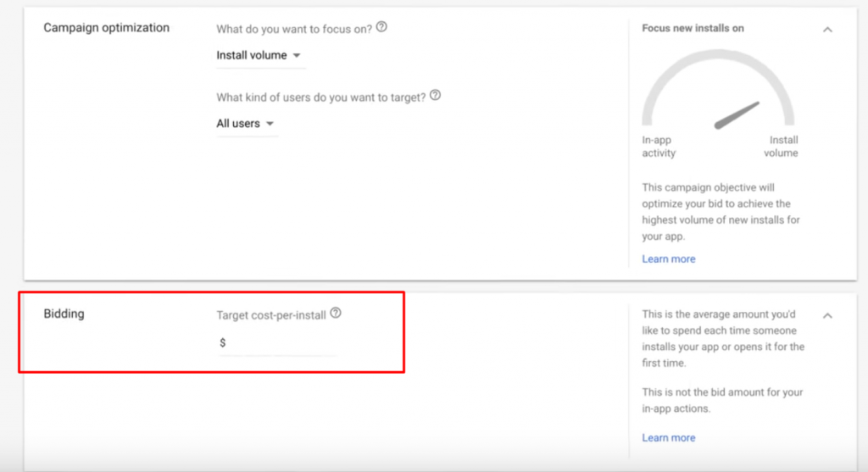Focus the Target cost-per-install dollar input field
Screen dimensions: 868x472
pyautogui.click(x=280, y=343)
